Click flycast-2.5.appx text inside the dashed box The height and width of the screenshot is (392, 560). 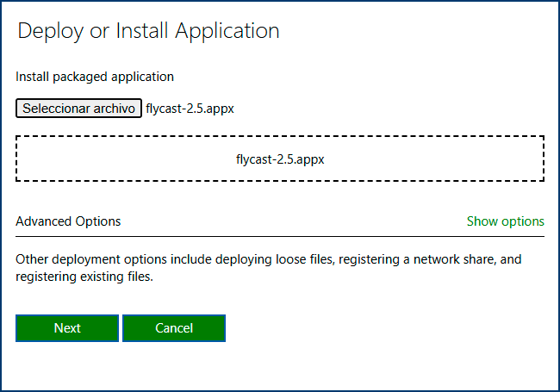click(280, 159)
